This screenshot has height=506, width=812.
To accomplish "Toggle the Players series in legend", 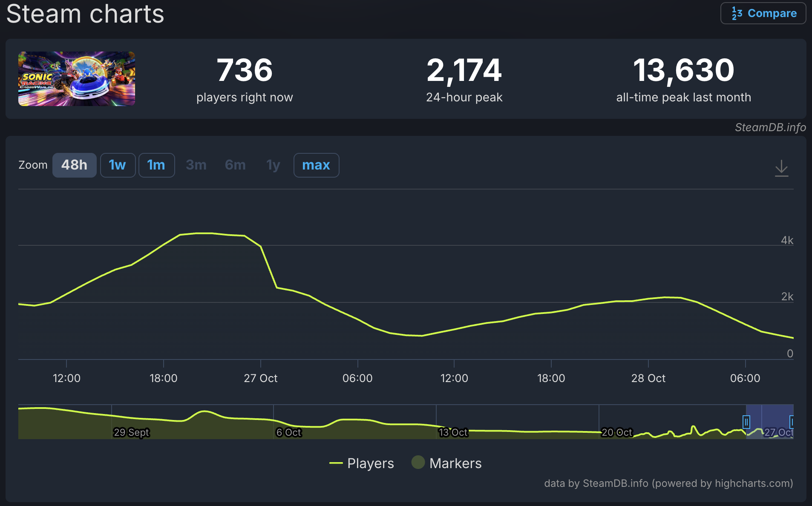I will 362,463.
